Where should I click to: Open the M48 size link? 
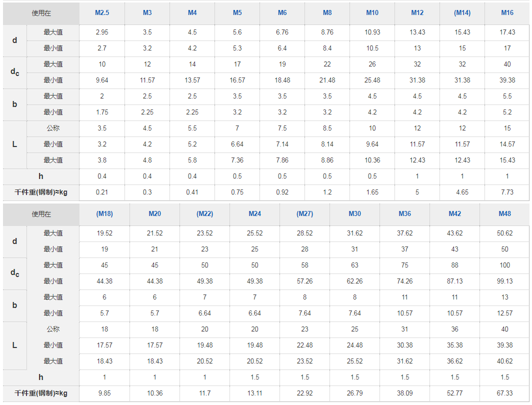pos(505,213)
